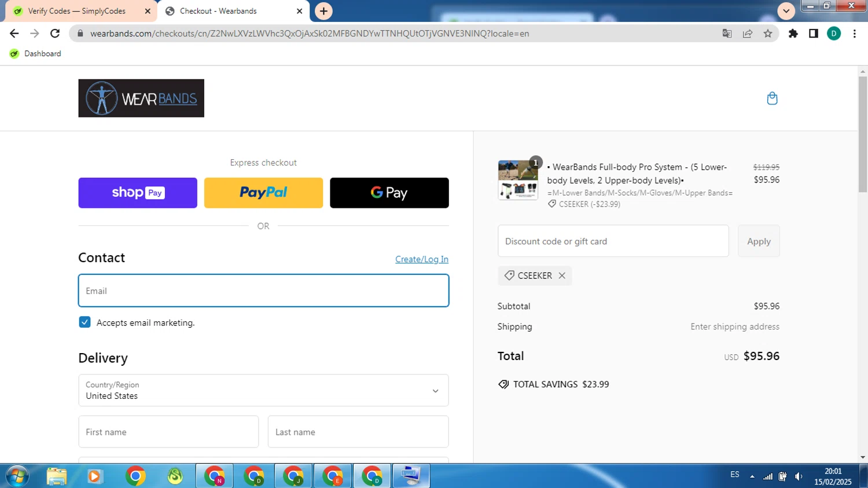868x488 pixels.
Task: Click the WearBands logo
Action: [141, 98]
